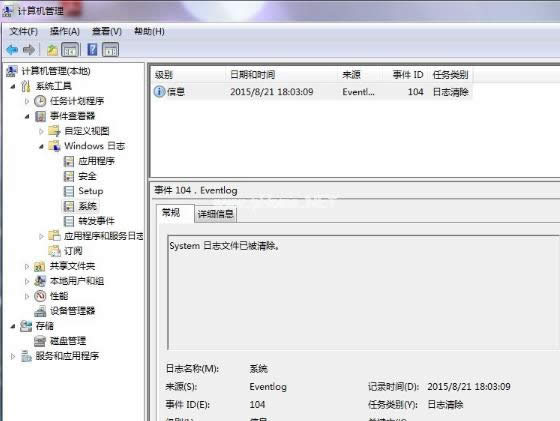
Task: Toggle the show/hide action pane toolbar icon
Action: click(110, 50)
